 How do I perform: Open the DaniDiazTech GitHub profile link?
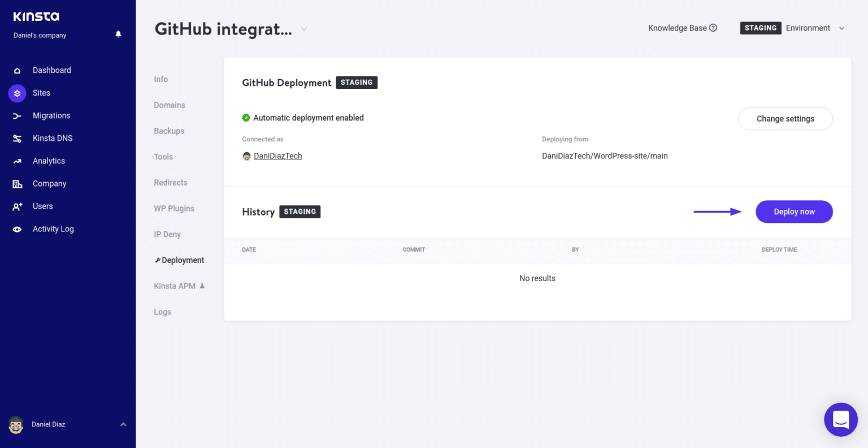[x=277, y=156]
